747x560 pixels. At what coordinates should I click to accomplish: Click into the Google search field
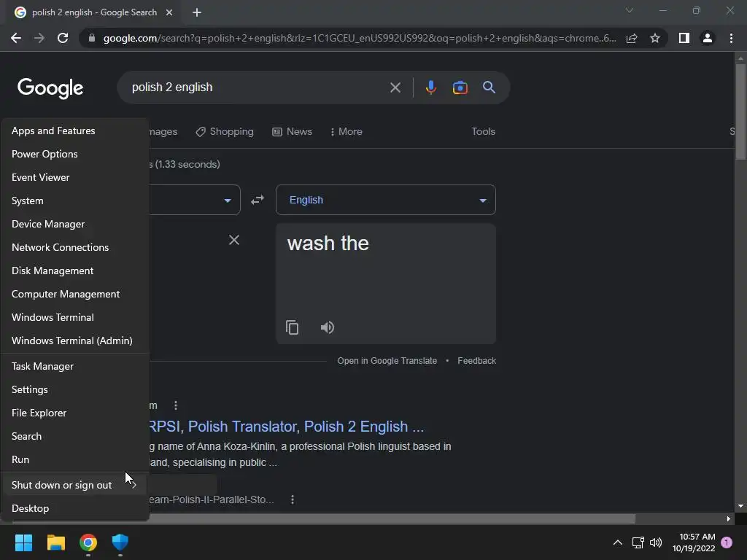tap(258, 87)
